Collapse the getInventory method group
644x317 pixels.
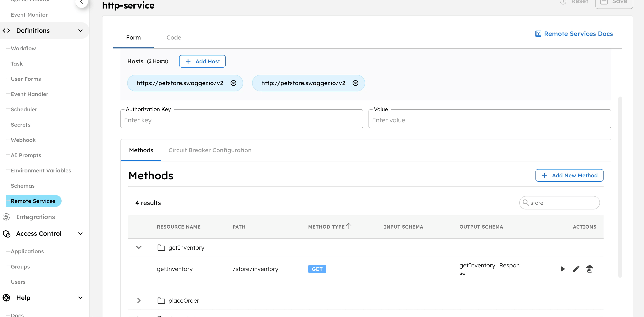coord(139,248)
